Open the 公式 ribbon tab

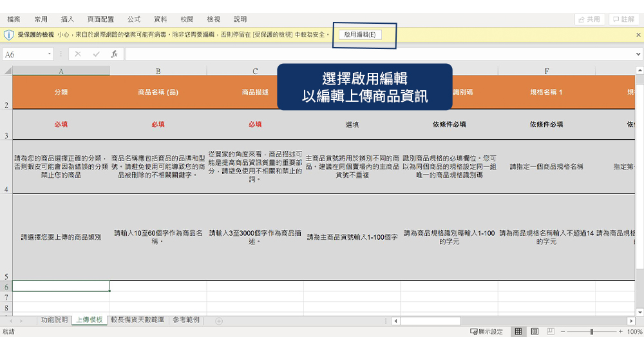point(133,19)
